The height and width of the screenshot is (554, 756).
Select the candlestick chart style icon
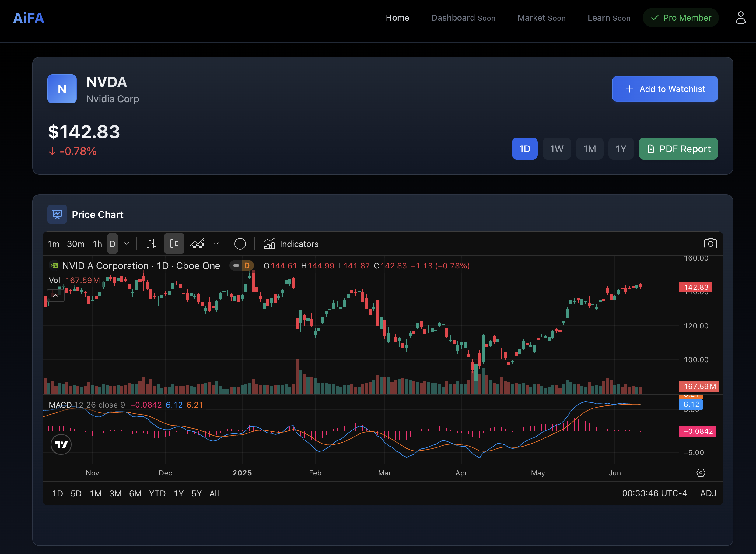174,244
